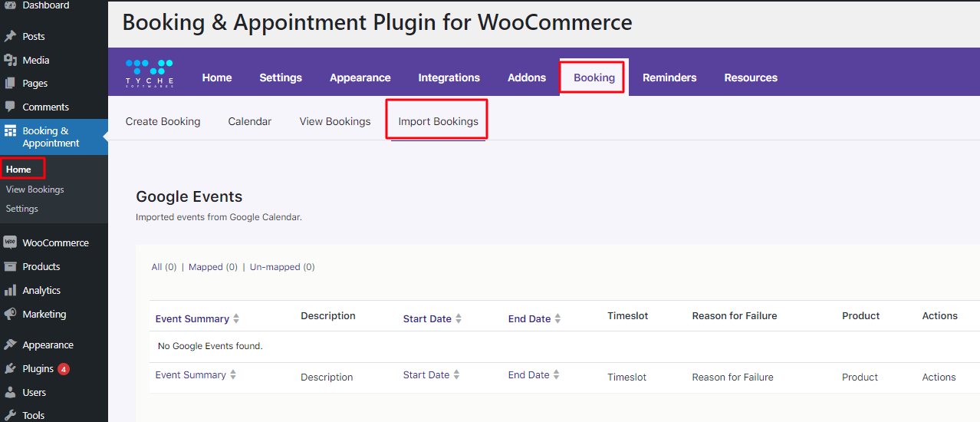Switch to Appearance tab in purple bar
The image size is (980, 422).
coord(360,77)
